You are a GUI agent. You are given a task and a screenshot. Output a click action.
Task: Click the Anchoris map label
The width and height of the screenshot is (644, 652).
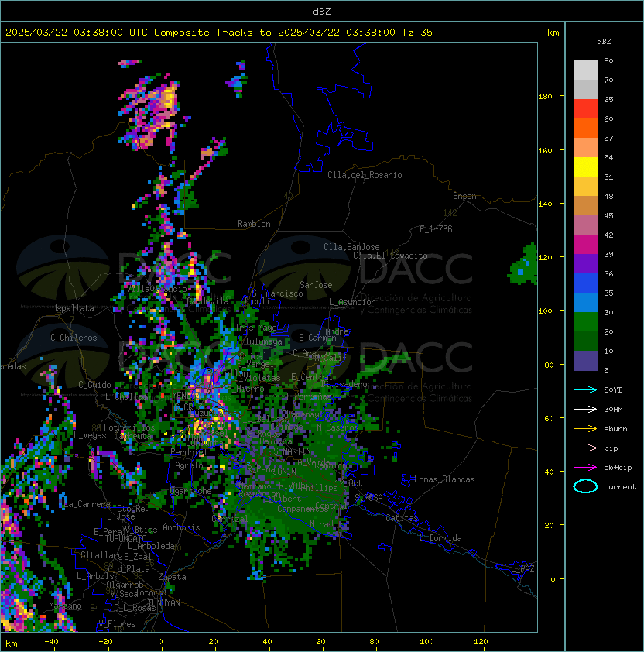tap(181, 527)
